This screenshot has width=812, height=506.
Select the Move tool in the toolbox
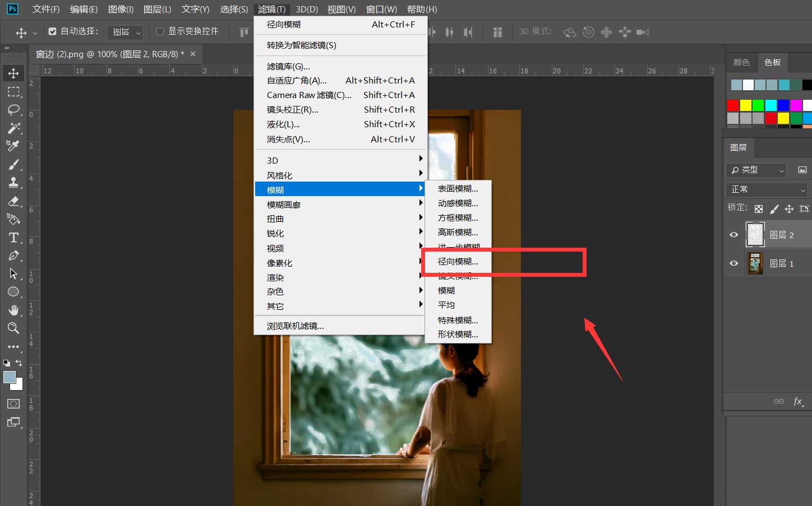pos(13,73)
